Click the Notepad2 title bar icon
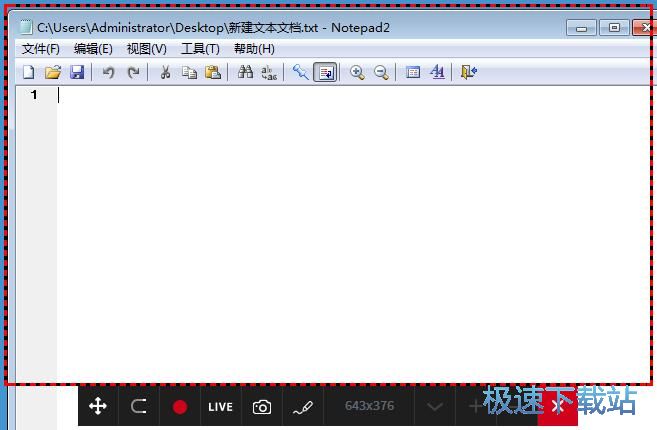The image size is (657, 430). point(26,27)
